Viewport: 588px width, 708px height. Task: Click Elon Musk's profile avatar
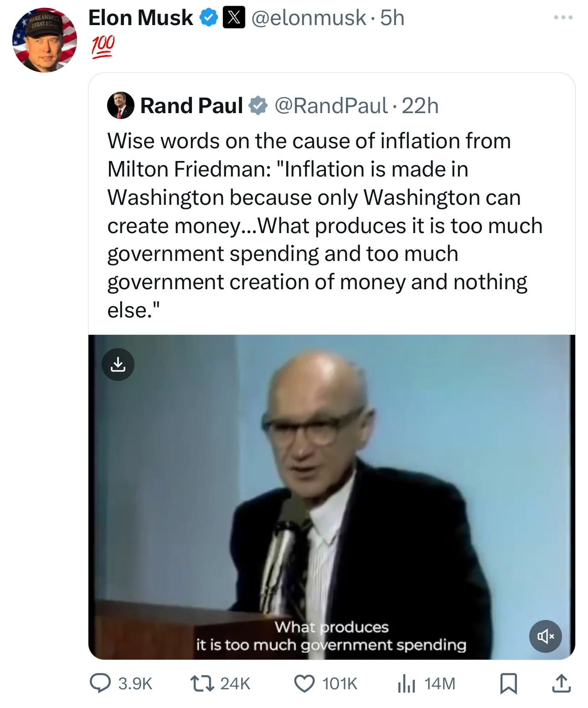point(45,40)
